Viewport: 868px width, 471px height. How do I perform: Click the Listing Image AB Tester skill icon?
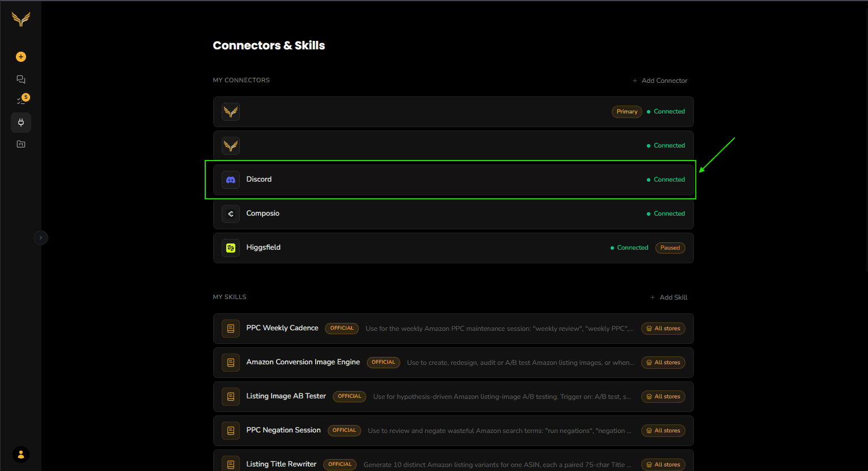[x=231, y=397]
